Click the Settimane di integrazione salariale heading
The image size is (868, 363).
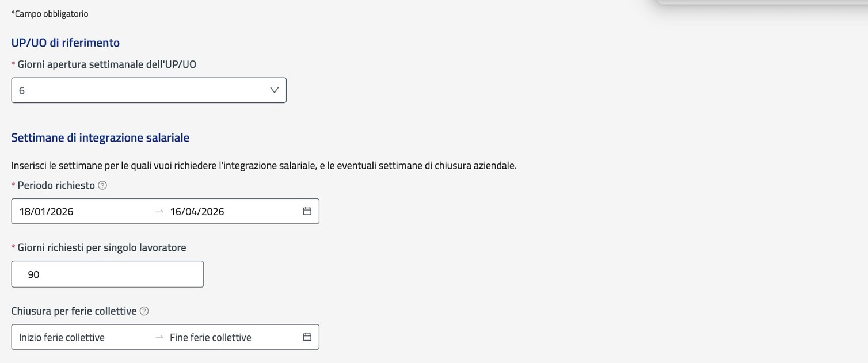100,137
